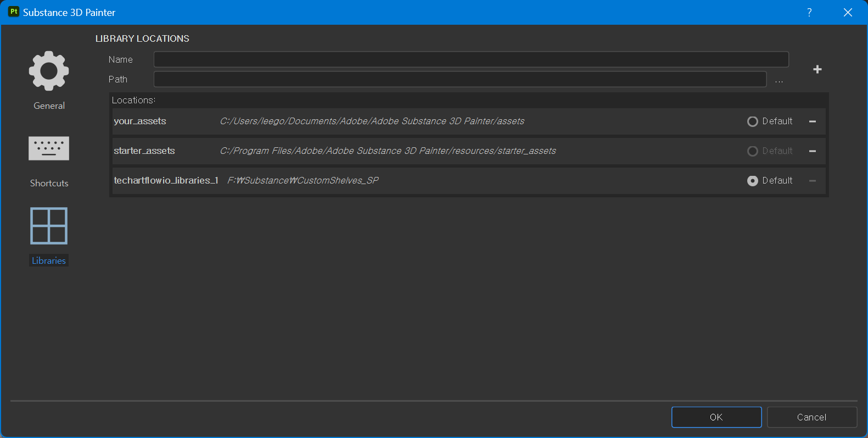868x438 pixels.
Task: Open help with the question mark
Action: pos(809,12)
